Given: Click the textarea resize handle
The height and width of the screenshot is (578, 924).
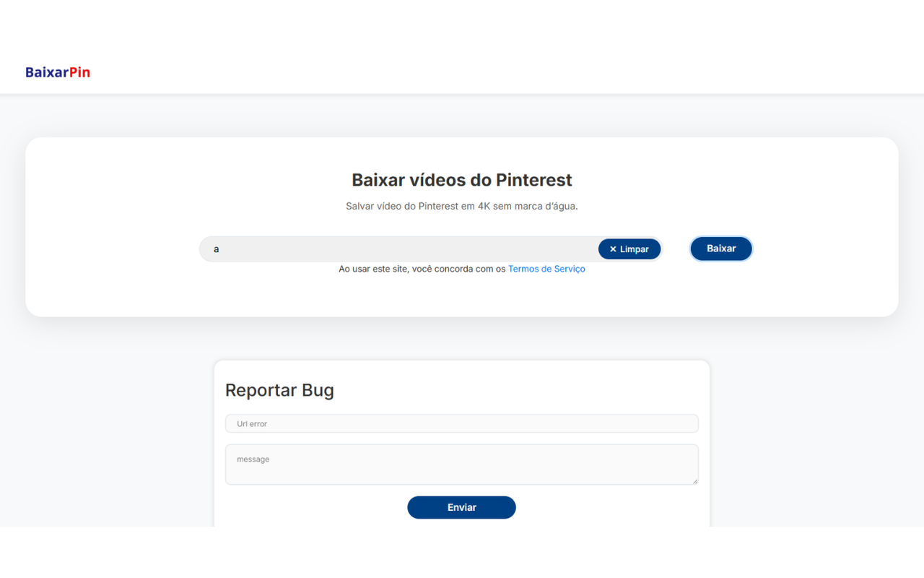Looking at the screenshot, I should [695, 481].
